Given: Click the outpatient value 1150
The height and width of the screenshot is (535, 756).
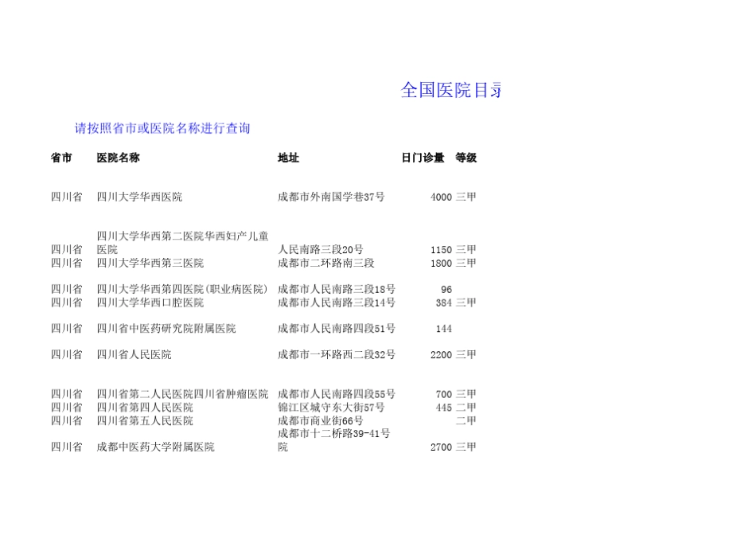Looking at the screenshot, I should [x=441, y=250].
